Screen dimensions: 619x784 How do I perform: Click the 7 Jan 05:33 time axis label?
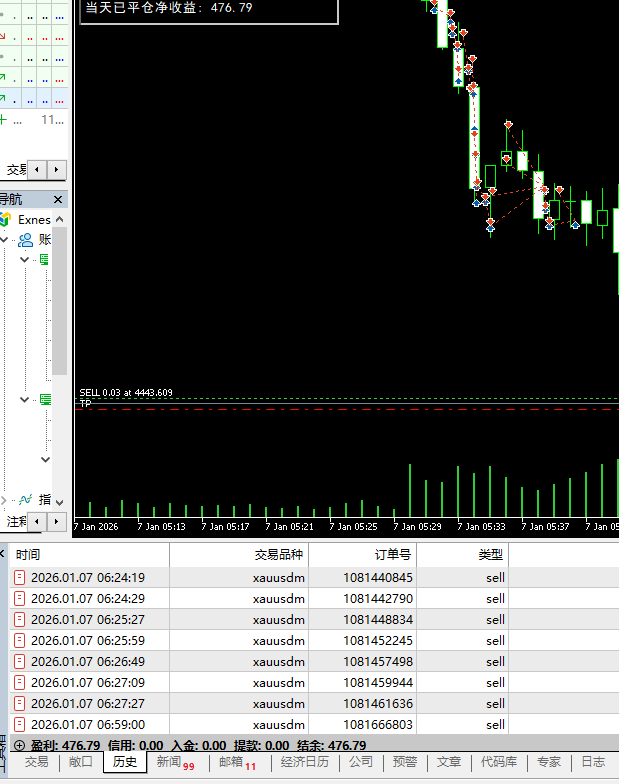[482, 526]
